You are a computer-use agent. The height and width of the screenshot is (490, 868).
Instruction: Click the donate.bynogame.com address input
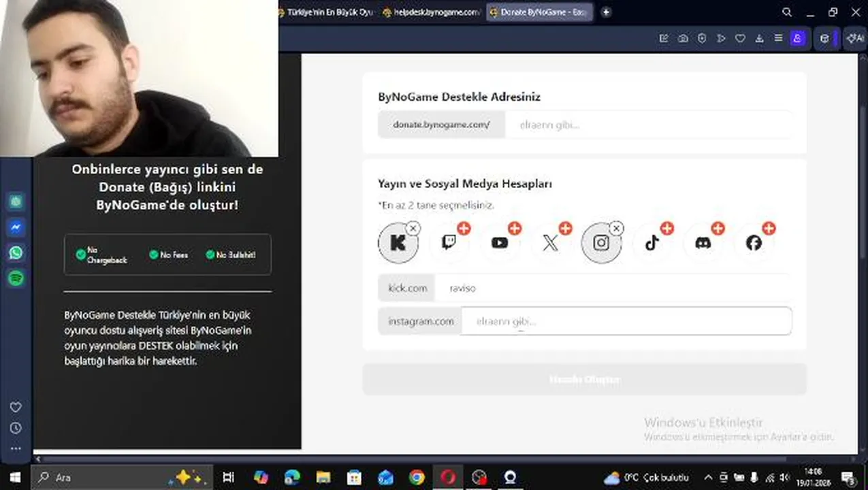(649, 125)
